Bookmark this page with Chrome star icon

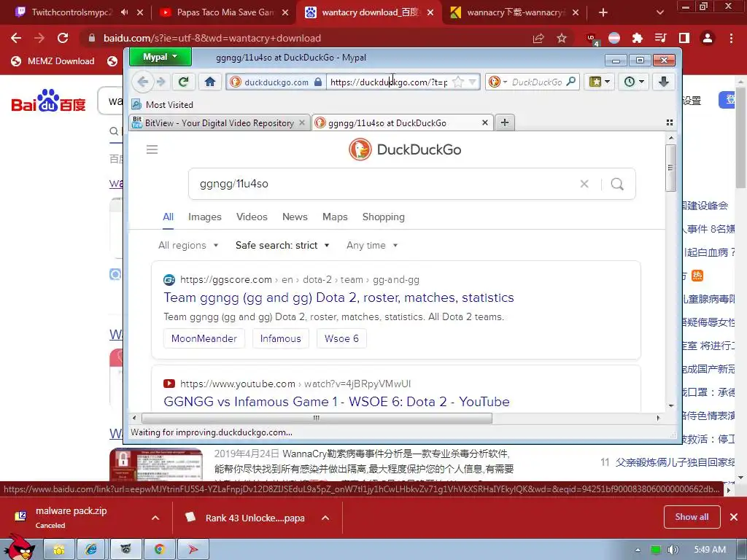(x=562, y=38)
